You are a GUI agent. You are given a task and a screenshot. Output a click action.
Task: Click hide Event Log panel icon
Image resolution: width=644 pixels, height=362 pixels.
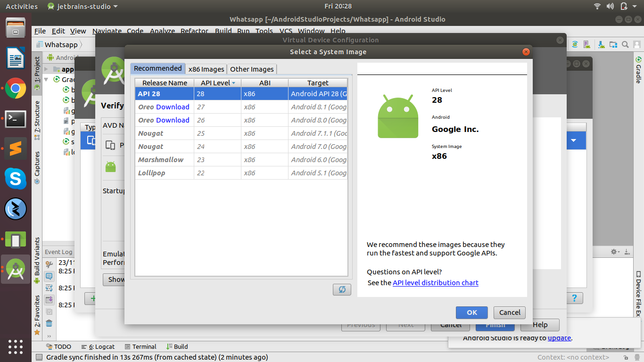pos(627,252)
